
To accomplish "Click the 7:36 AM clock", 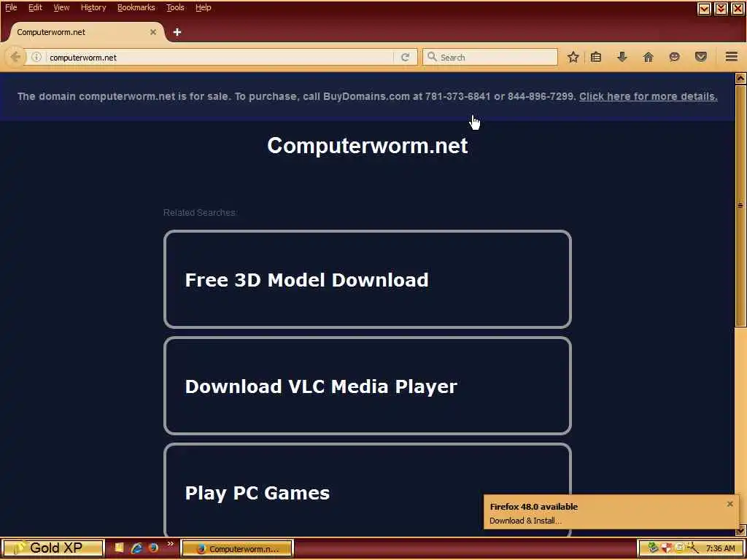I will coord(720,548).
